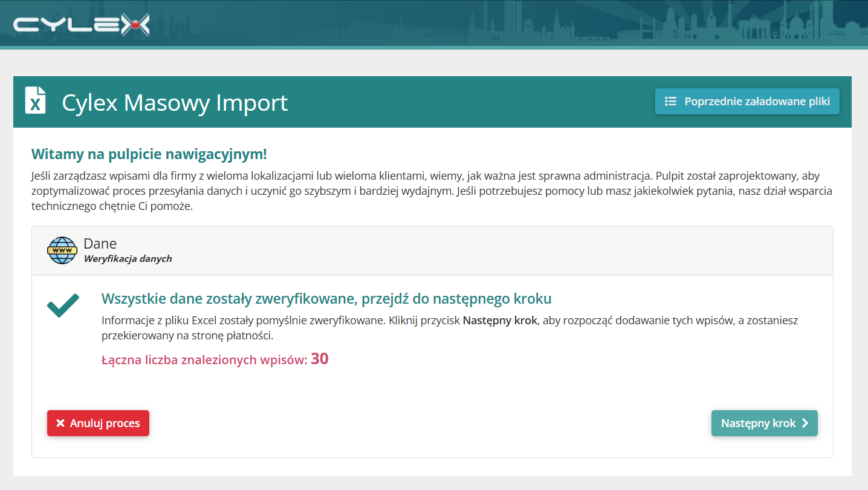Click the Łączna liczba znalezionych wpisów label
The width and height of the screenshot is (868, 490).
[x=205, y=360]
